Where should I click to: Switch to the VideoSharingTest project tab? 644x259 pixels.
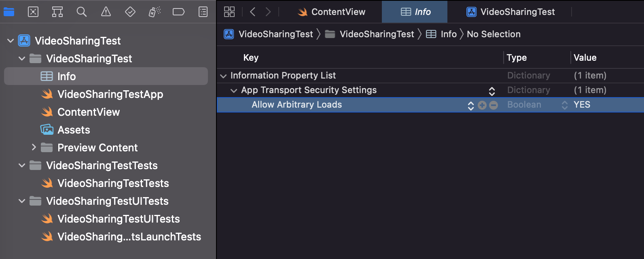pyautogui.click(x=511, y=12)
